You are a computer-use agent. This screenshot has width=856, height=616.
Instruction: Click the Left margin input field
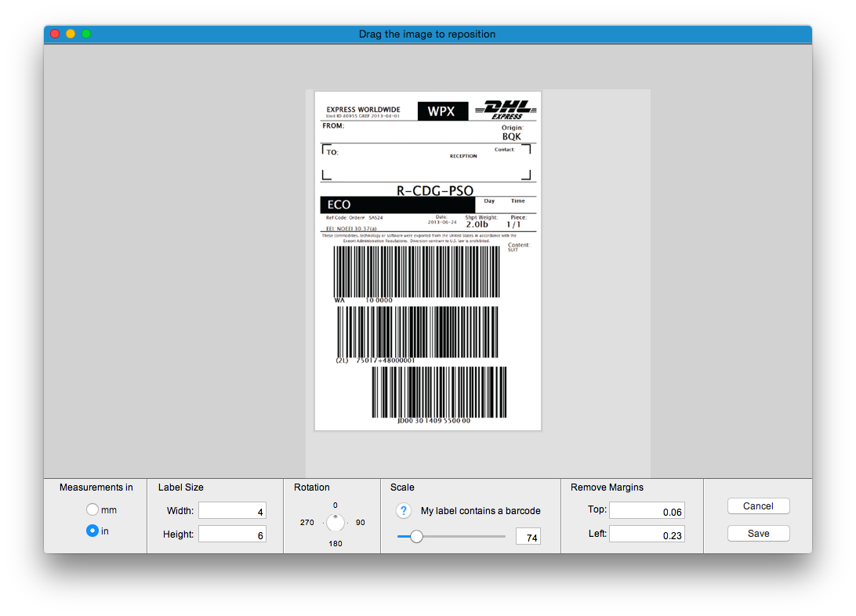[x=647, y=534]
